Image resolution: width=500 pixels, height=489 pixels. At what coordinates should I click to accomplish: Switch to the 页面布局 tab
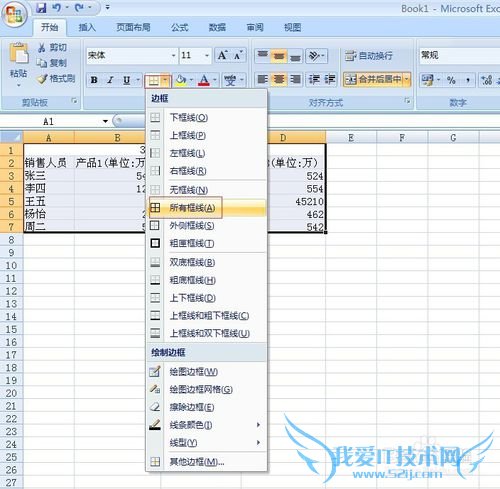[x=133, y=27]
